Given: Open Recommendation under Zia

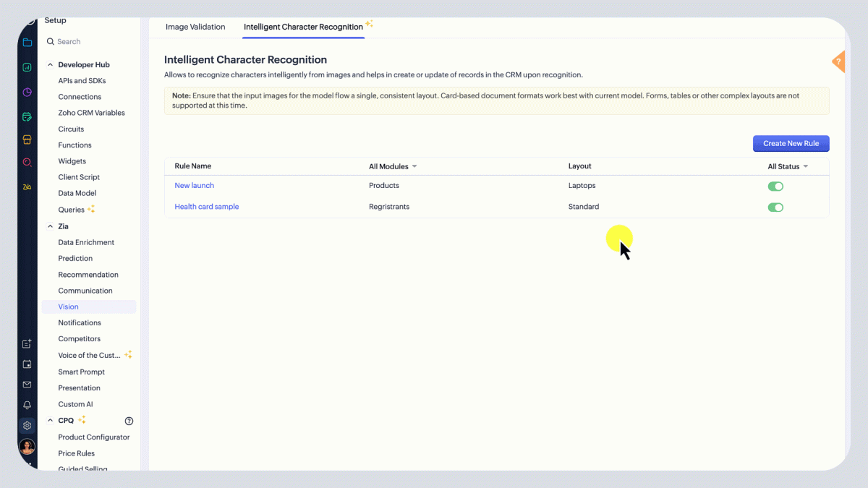Looking at the screenshot, I should pyautogui.click(x=88, y=275).
